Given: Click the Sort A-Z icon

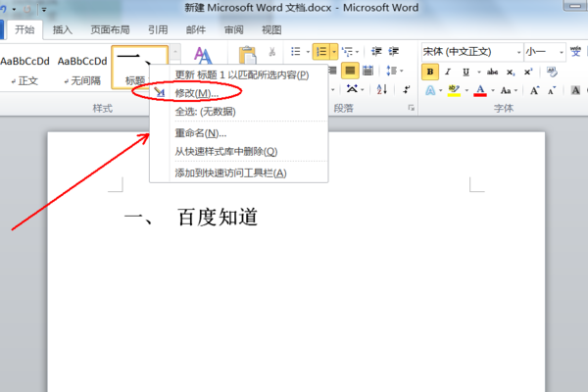Looking at the screenshot, I should point(382,89).
